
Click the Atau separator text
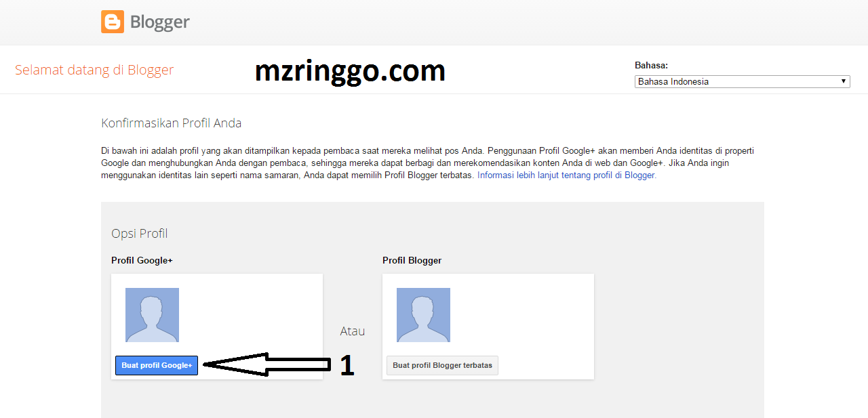353,331
